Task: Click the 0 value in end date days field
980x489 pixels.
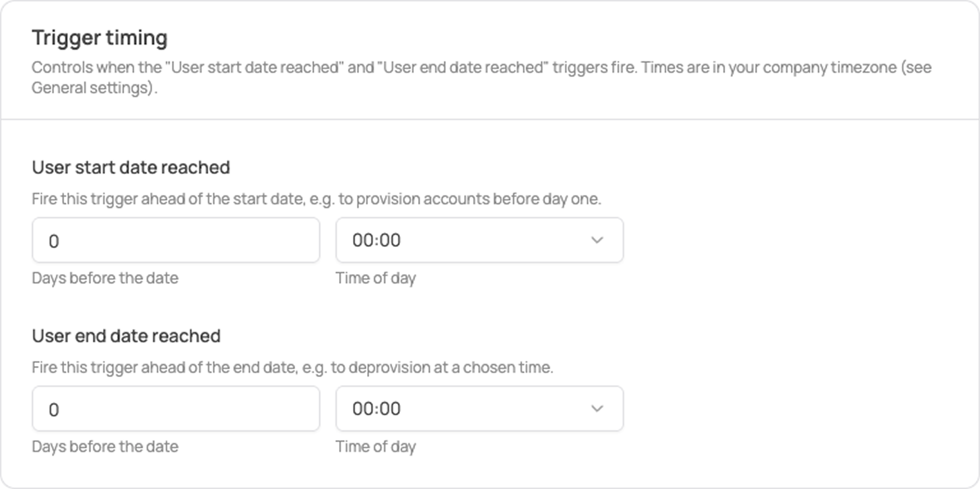Action: (54, 410)
